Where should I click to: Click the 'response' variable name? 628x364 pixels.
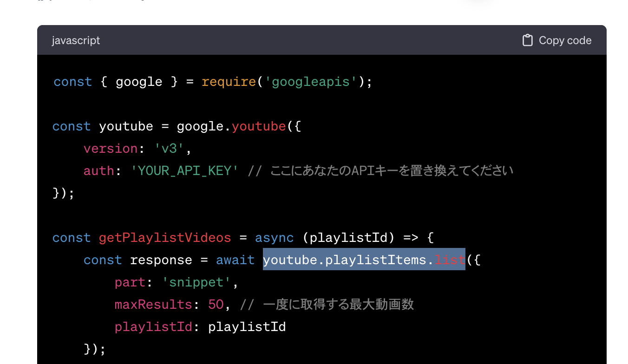coord(161,260)
